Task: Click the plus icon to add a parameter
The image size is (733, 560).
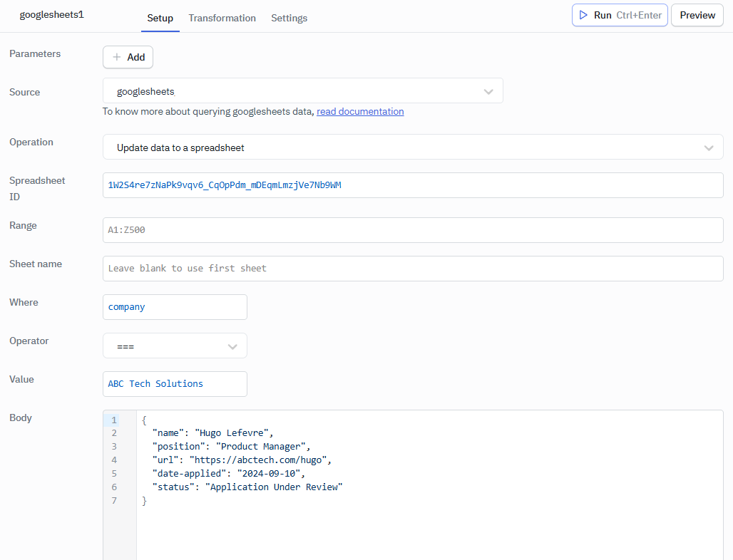Action: pyautogui.click(x=116, y=57)
